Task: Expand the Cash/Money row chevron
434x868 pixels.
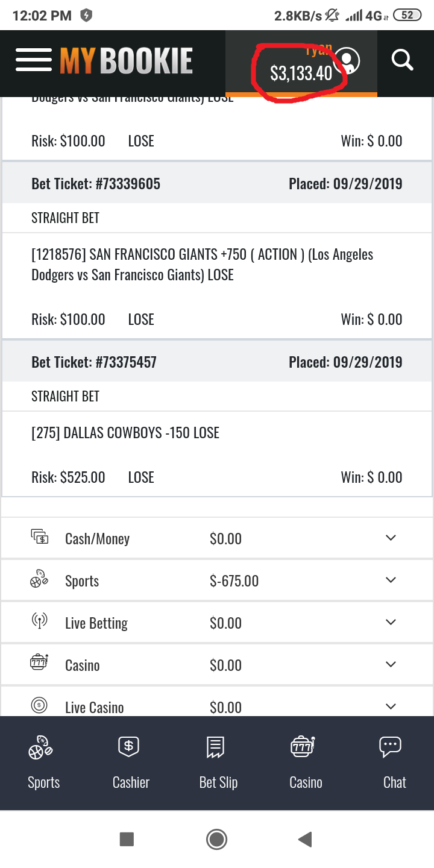Action: [391, 538]
